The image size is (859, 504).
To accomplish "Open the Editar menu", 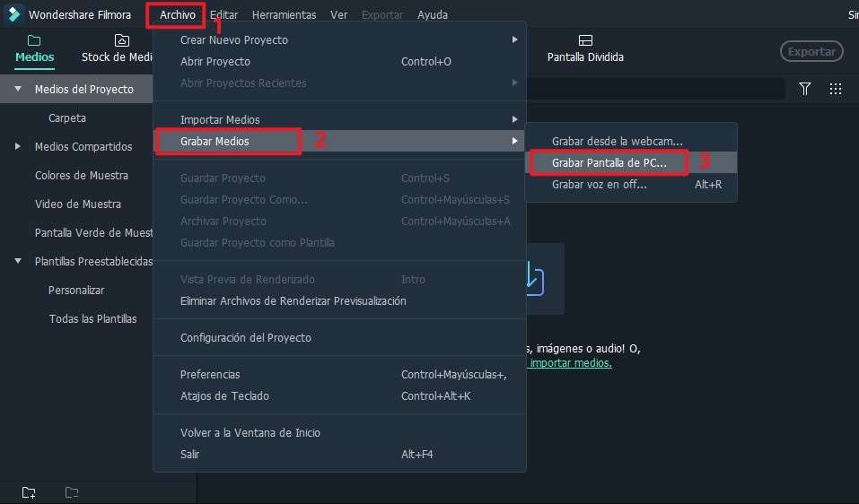I will click(x=224, y=14).
